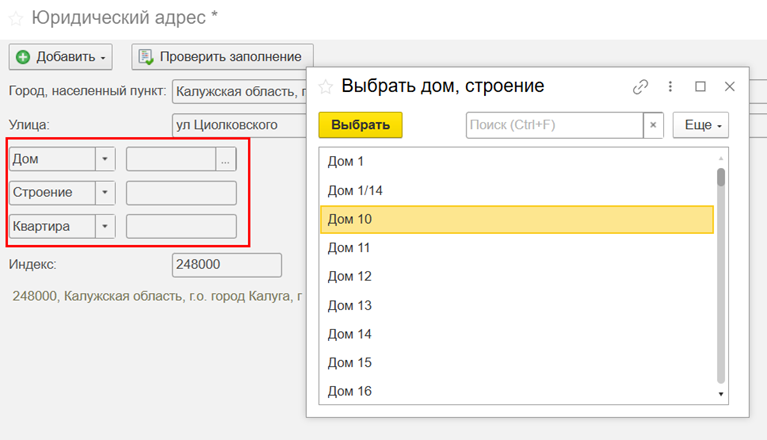Viewport: 767px width, 440px height.
Task: Click the ellipsis button beside the Дом field
Action: click(225, 159)
